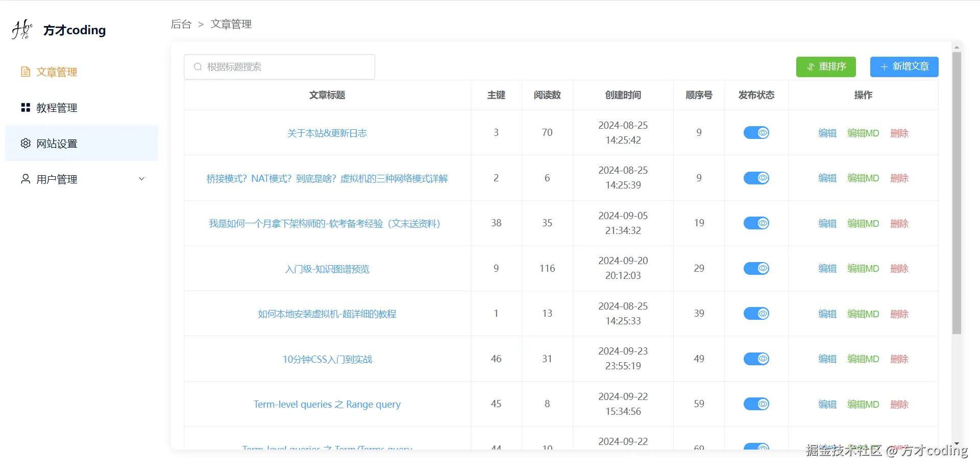The image size is (980, 471).
Task: Go to 后台 in the breadcrumb
Action: coord(181,24)
